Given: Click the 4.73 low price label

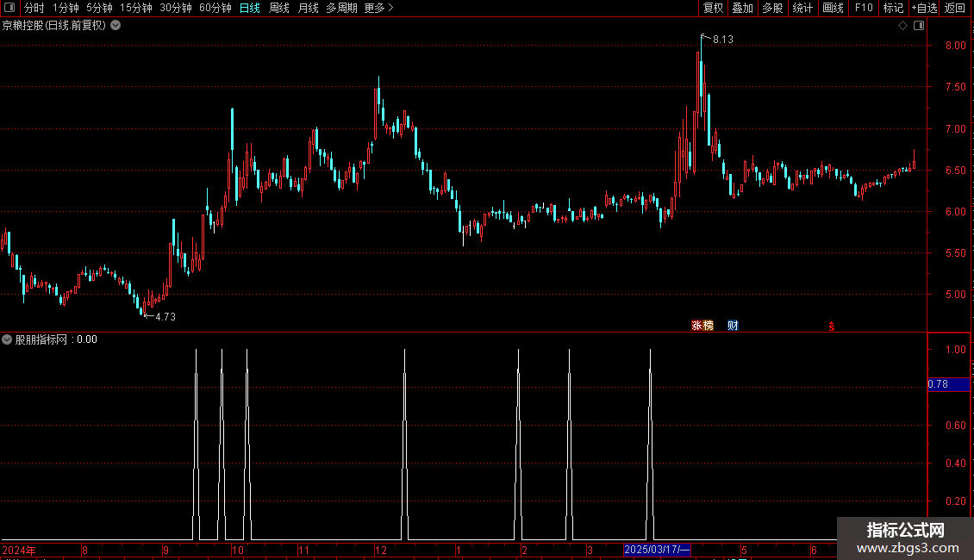Looking at the screenshot, I should tap(165, 317).
